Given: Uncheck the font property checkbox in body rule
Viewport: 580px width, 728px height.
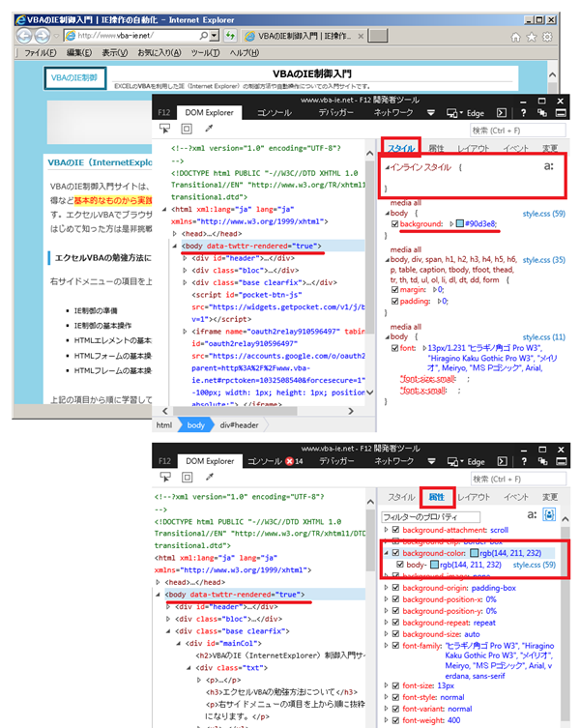Looking at the screenshot, I should [x=394, y=348].
